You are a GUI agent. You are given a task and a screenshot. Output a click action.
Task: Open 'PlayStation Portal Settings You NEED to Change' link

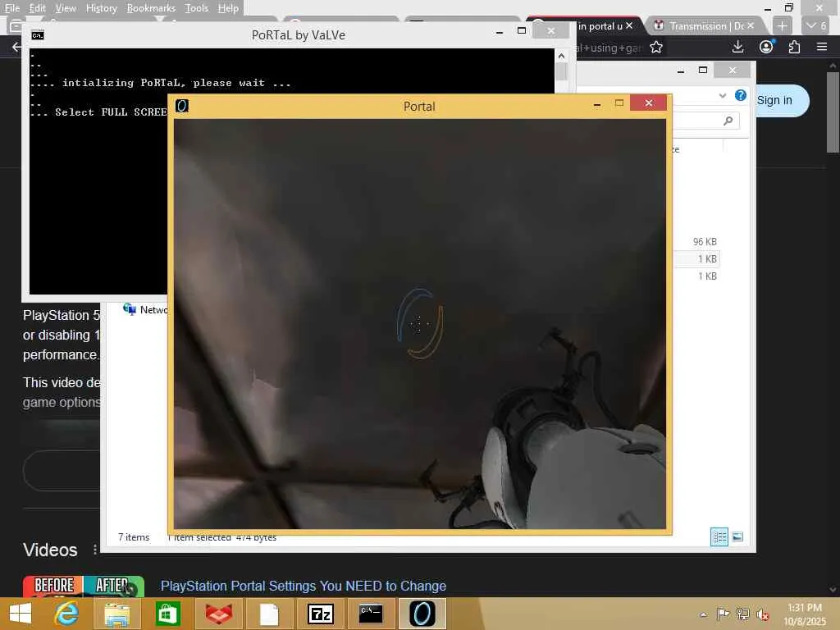(304, 586)
